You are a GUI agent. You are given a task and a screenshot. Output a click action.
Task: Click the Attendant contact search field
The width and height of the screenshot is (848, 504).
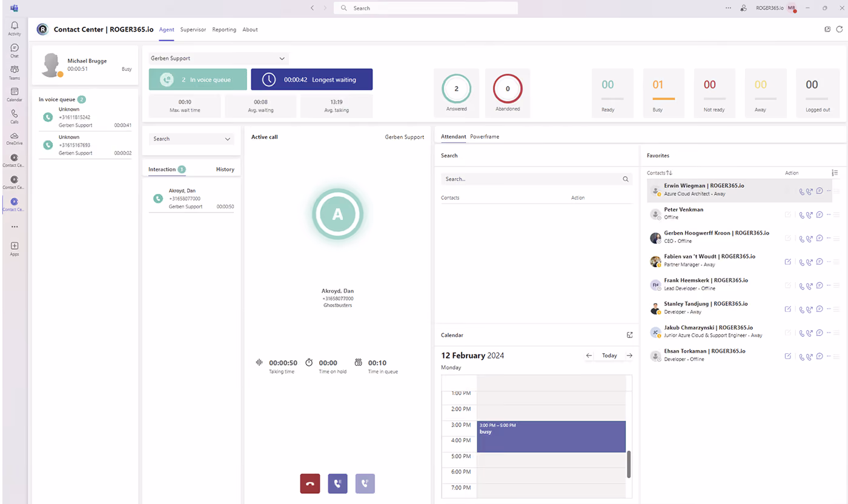pos(537,179)
